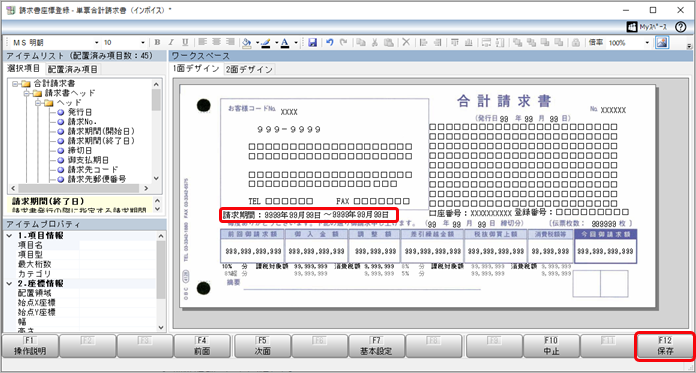
Task: Open the 倍率 100% zoom dropdown
Action: pos(647,43)
